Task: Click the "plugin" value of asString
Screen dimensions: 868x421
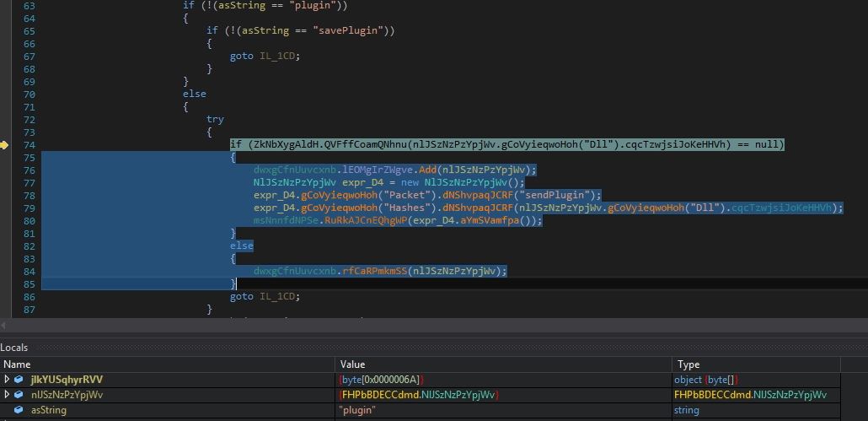Action: [x=357, y=410]
